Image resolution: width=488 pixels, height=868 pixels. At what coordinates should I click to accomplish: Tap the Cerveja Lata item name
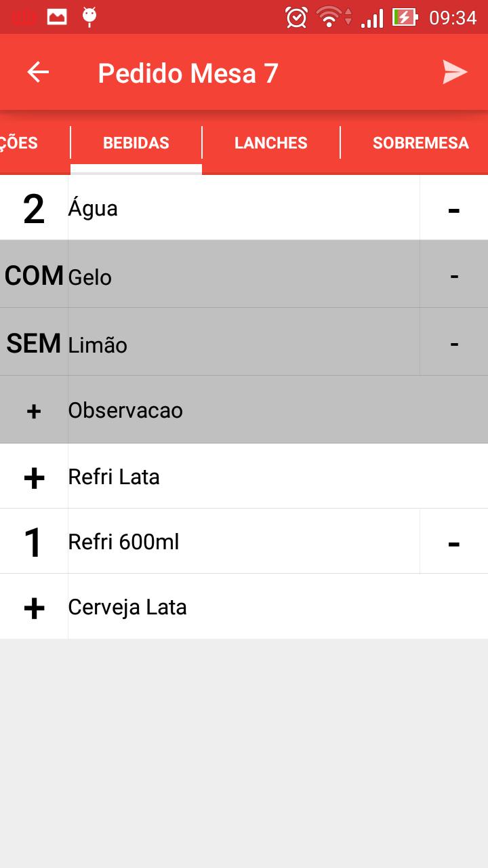127,608
